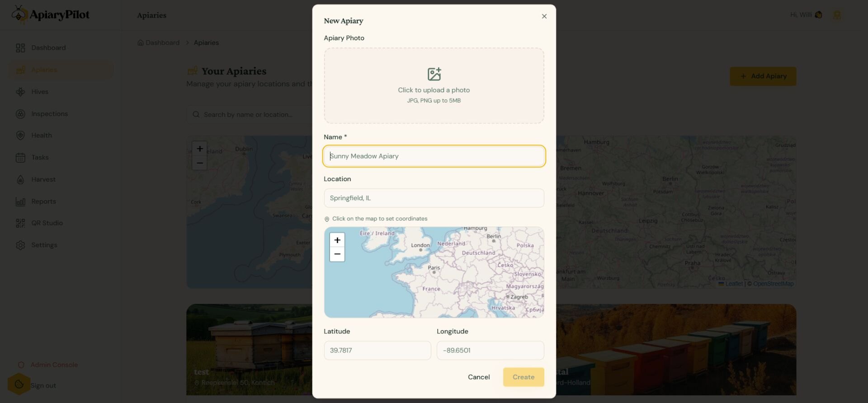Open the test apiary card thumbnail
Screen dimensions: 868x403
[x=249, y=350]
